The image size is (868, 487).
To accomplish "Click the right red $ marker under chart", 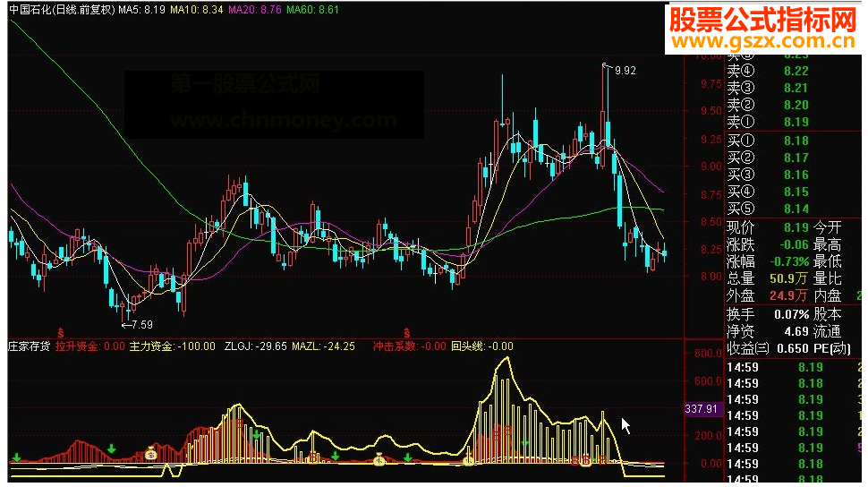I will coord(407,333).
